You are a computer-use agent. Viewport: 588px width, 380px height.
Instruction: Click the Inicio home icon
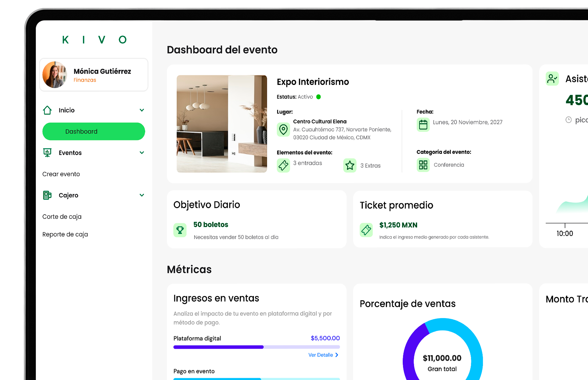[47, 110]
